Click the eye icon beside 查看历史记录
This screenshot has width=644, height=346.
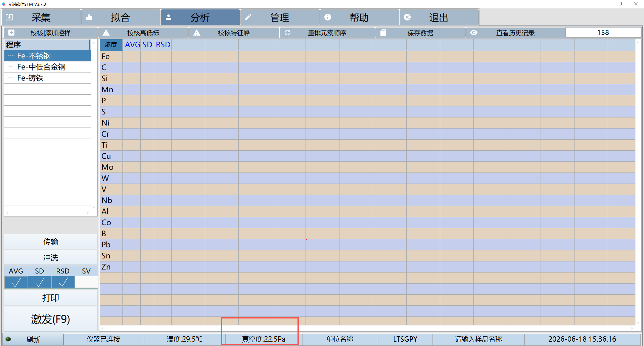click(474, 33)
